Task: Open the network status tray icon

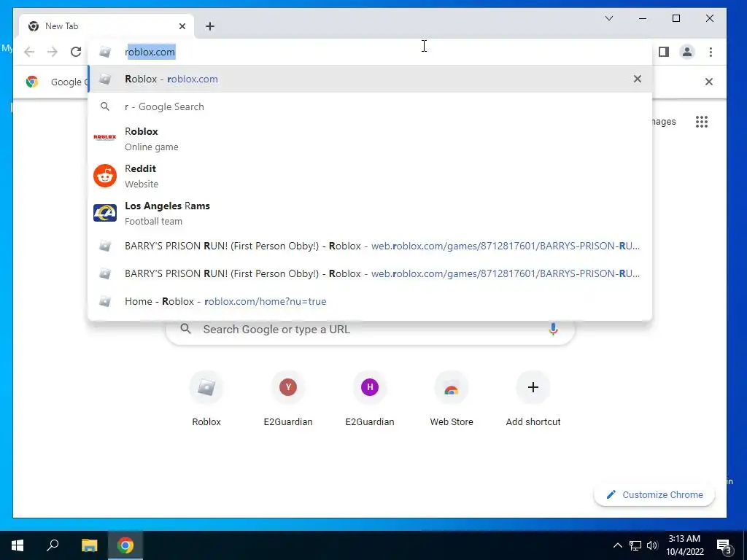Action: click(x=635, y=545)
